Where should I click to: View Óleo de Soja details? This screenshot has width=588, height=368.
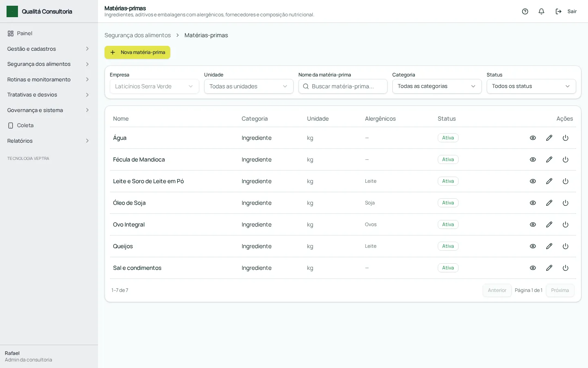(x=533, y=203)
